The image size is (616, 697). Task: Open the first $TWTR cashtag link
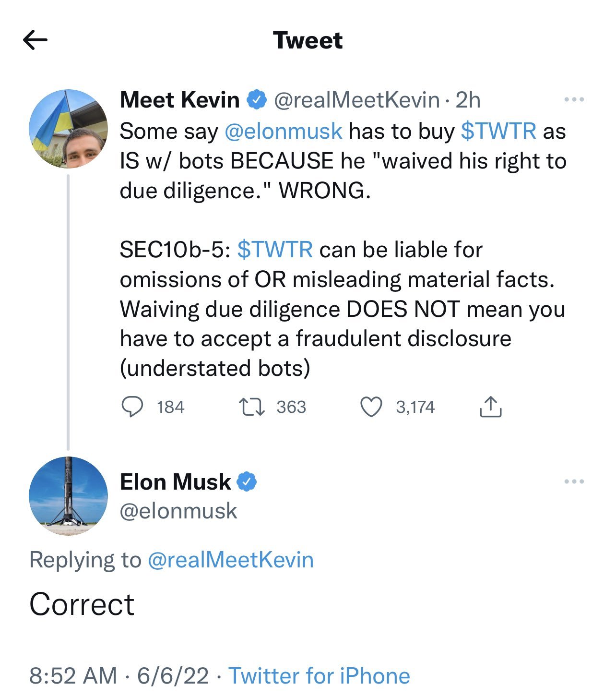498,131
